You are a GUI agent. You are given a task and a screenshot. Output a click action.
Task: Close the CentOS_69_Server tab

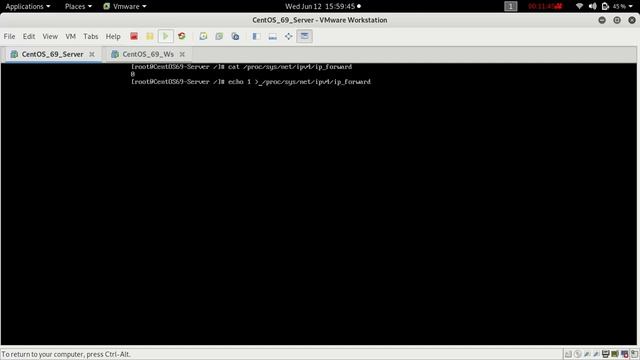coord(92,54)
